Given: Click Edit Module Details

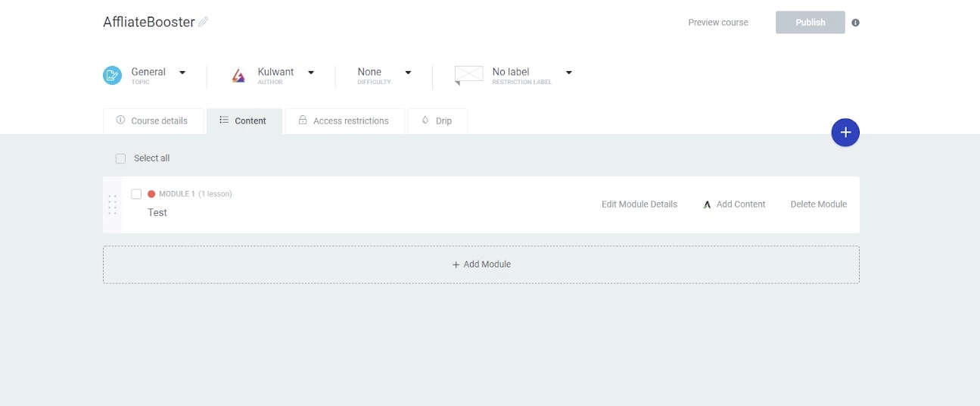Looking at the screenshot, I should tap(639, 205).
